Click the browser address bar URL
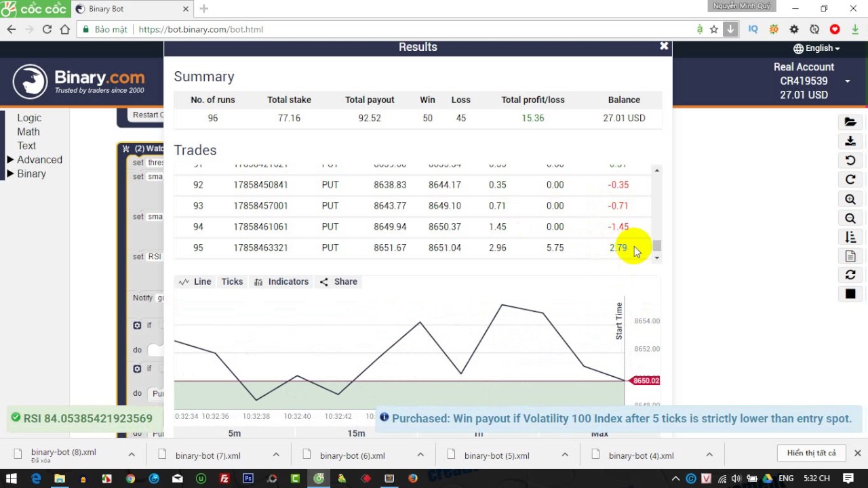 click(201, 29)
